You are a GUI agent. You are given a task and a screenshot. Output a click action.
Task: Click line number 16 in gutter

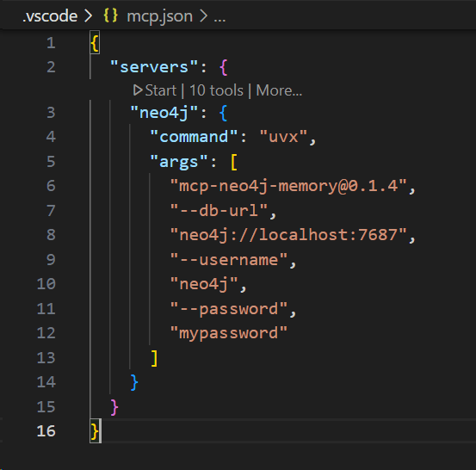click(46, 430)
